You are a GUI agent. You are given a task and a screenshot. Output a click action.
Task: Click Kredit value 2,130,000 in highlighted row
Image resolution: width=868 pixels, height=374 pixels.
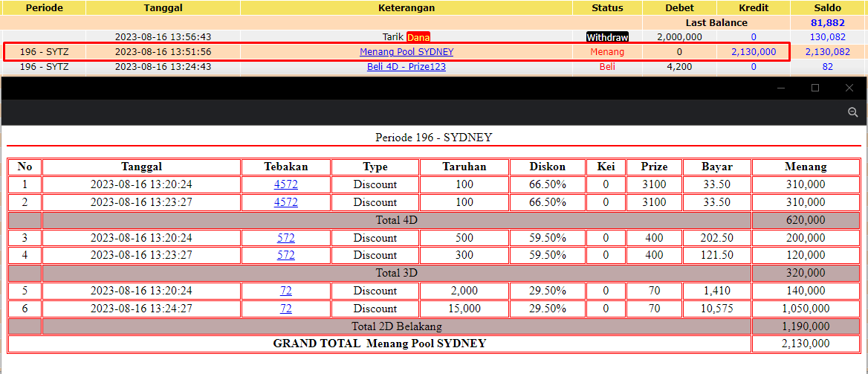754,52
